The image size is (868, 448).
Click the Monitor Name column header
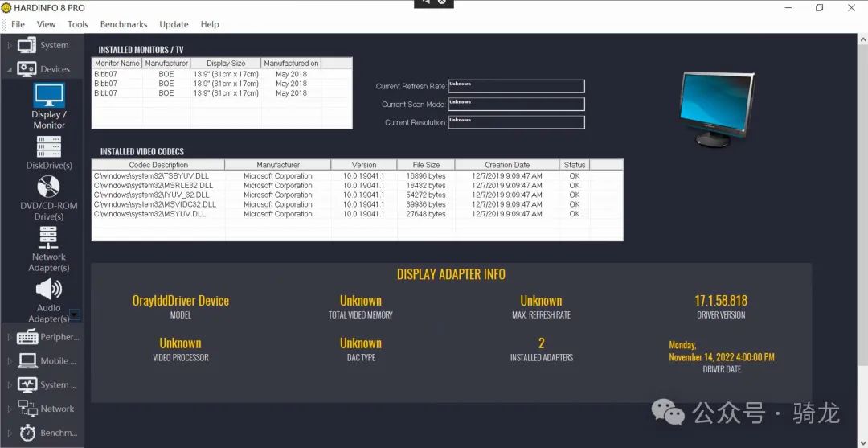click(117, 63)
